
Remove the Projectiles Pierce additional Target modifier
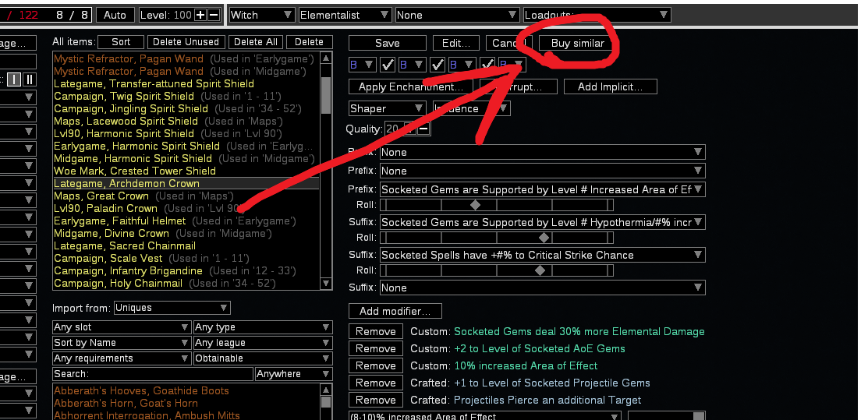(376, 400)
